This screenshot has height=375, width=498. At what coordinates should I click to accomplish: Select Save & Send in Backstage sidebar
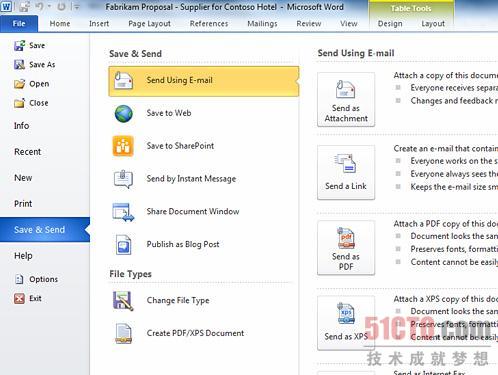(x=45, y=230)
